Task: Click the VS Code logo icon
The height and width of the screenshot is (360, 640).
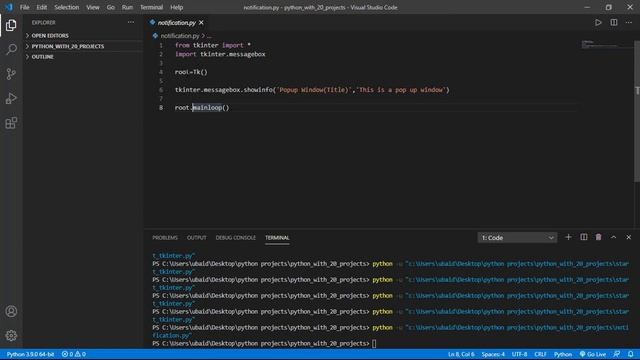Action: tap(9, 7)
